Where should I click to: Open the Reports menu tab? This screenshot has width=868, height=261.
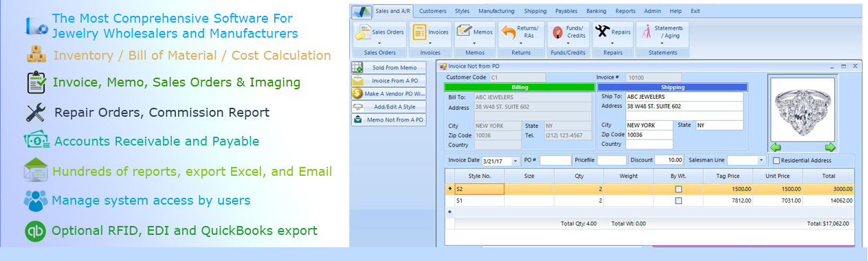coord(625,11)
